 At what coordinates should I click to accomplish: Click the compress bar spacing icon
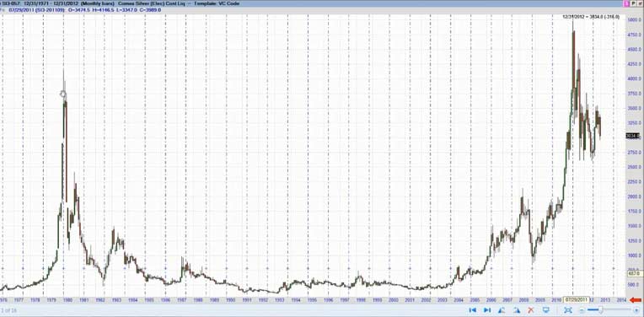502,310
